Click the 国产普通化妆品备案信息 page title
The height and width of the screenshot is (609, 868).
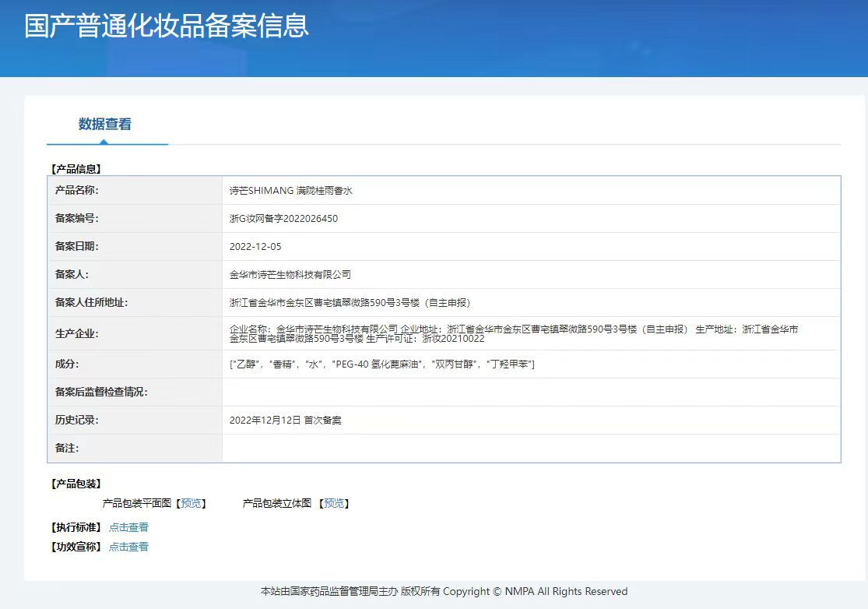[167, 26]
